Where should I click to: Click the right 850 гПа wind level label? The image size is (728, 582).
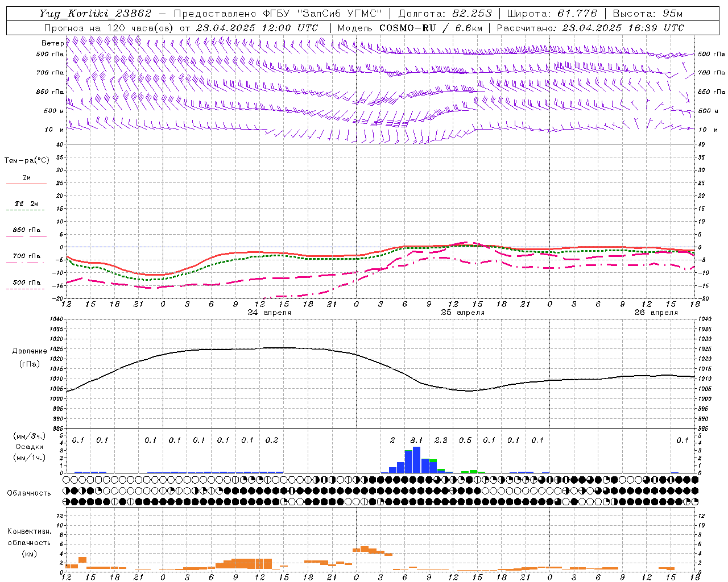pyautogui.click(x=712, y=92)
